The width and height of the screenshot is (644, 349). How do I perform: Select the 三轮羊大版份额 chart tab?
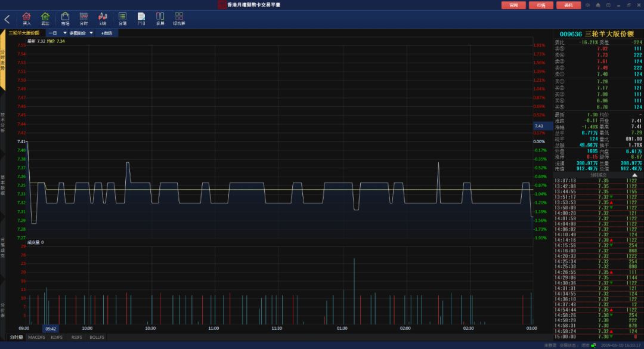[x=24, y=33]
